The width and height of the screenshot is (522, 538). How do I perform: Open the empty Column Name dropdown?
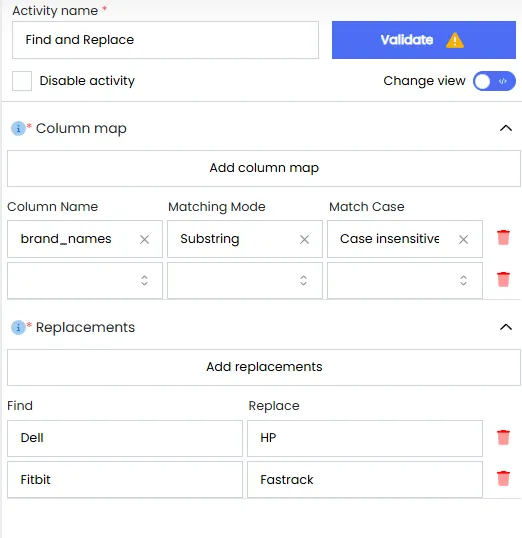coord(85,280)
